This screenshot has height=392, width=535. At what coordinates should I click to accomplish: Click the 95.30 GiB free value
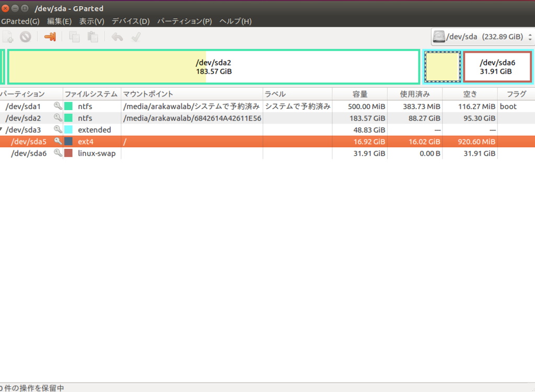(480, 118)
